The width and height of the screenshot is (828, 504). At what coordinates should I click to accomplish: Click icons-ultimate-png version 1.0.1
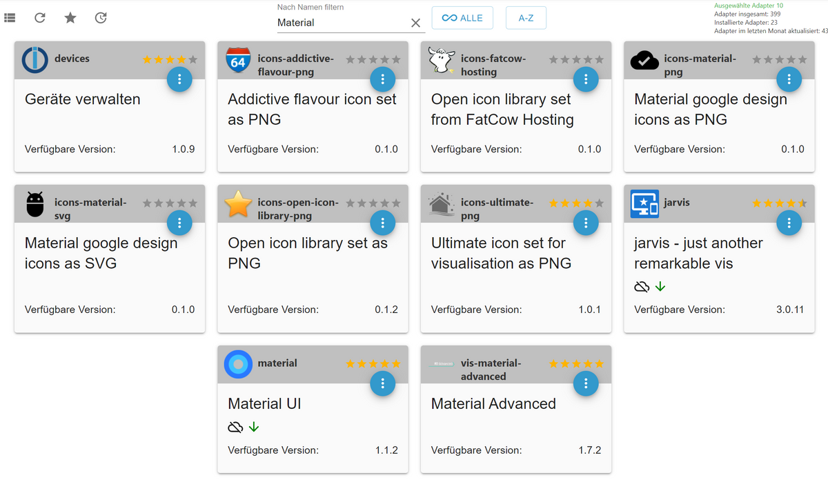(590, 310)
